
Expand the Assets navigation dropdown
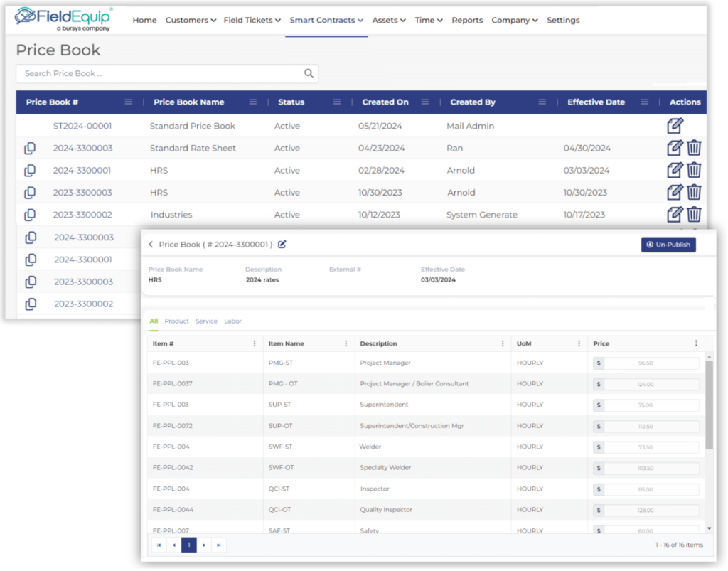point(389,21)
